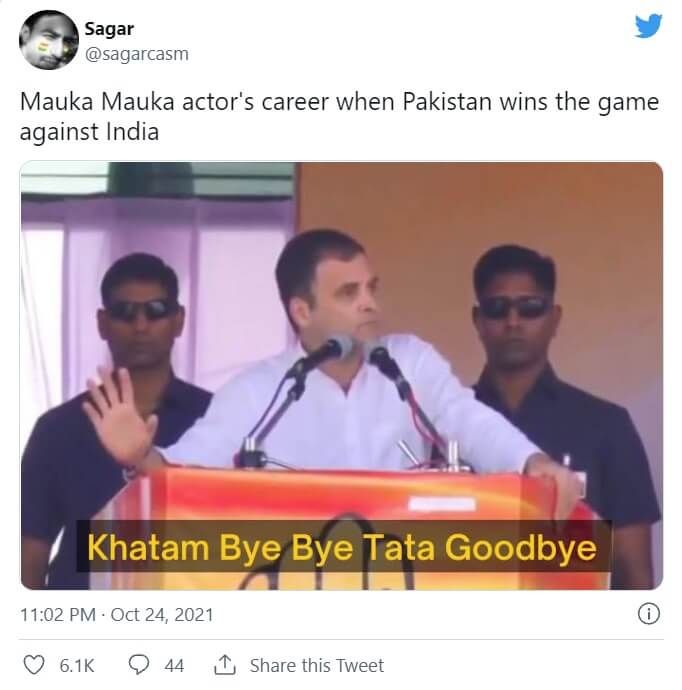The height and width of the screenshot is (690, 682).
Task: Click the Khatam Bye Bye Tata Goodbye caption
Action: pyautogui.click(x=342, y=547)
